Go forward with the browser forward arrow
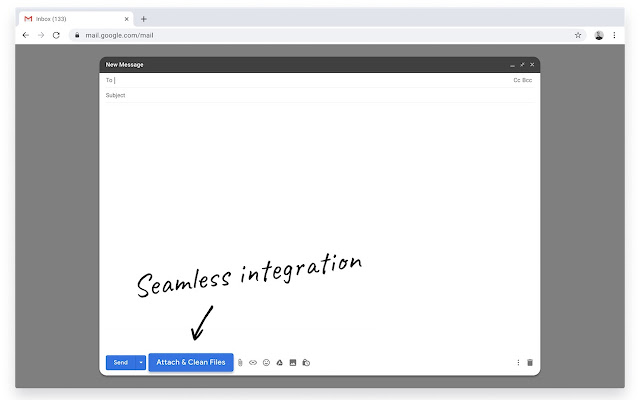Screen dimensions: 640x400 pyautogui.click(x=41, y=36)
